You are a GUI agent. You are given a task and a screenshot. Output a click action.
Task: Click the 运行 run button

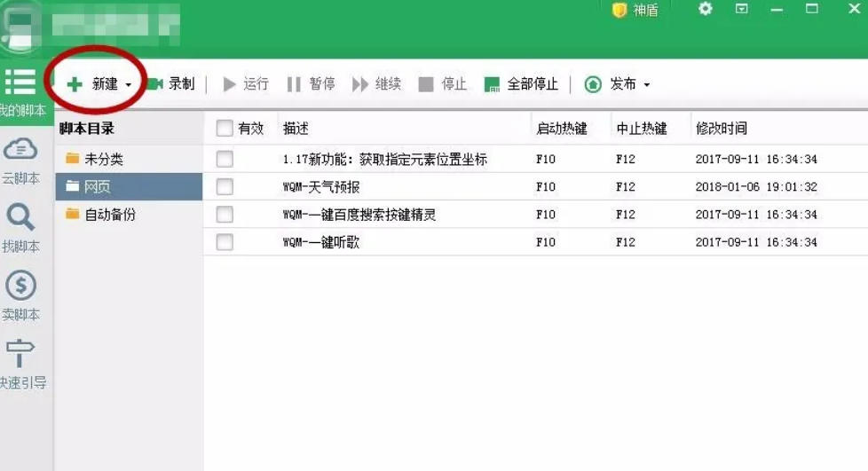coord(245,84)
